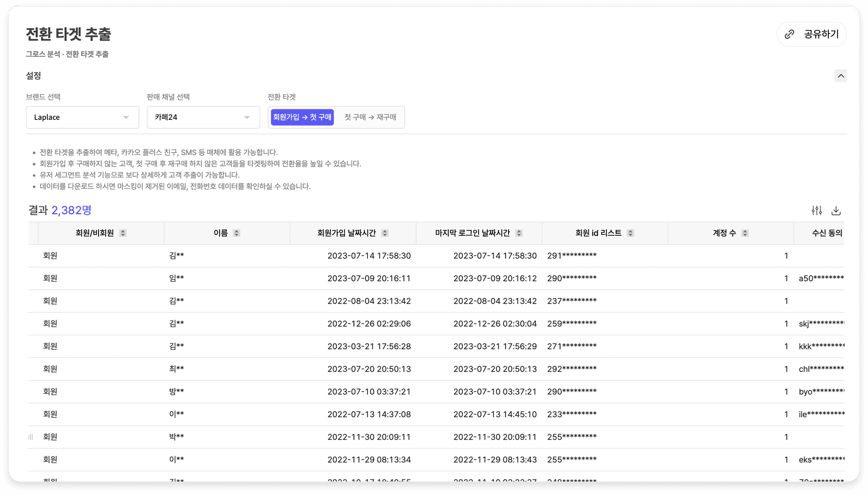Screen dimensions: 868x494
Task: Sort by 마지막 로그인 날짜시간 icon
Action: [x=519, y=233]
